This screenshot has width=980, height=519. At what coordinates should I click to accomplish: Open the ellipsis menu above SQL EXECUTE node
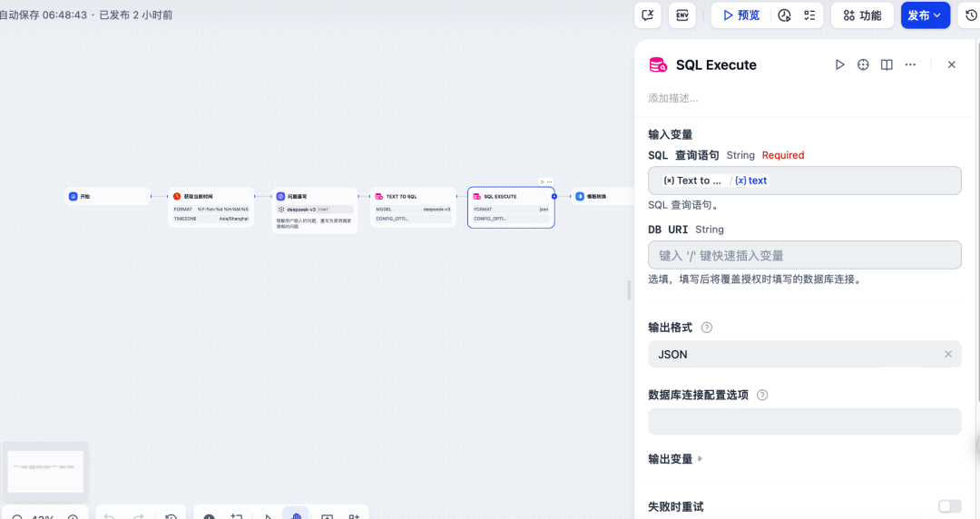tap(550, 182)
